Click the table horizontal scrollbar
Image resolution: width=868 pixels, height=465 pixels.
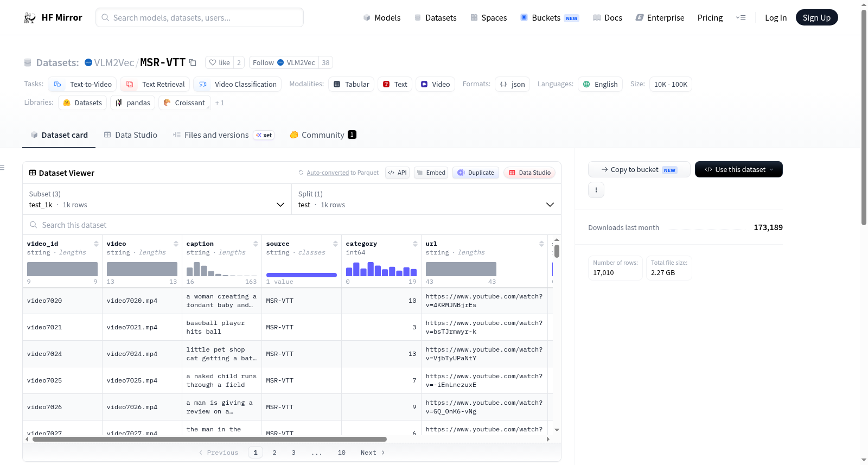tap(209, 439)
